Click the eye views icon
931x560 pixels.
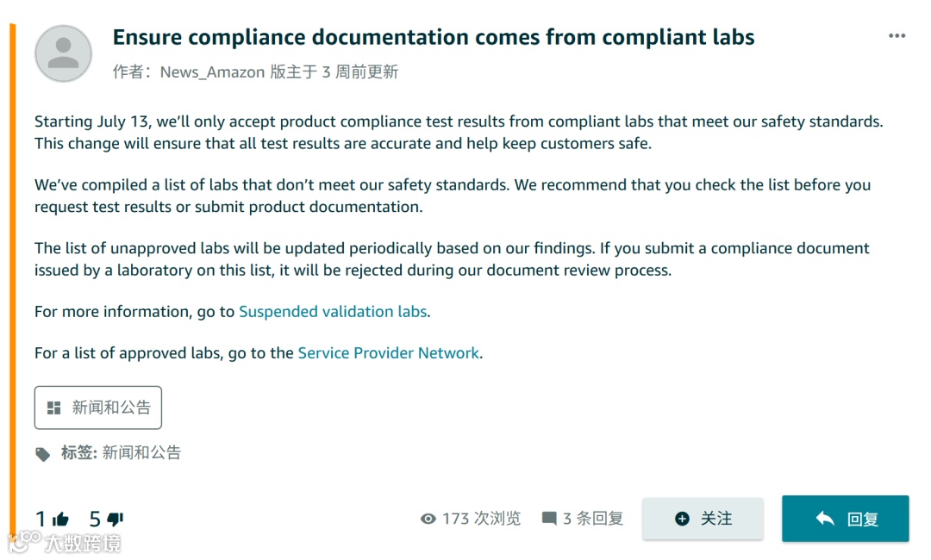428,519
